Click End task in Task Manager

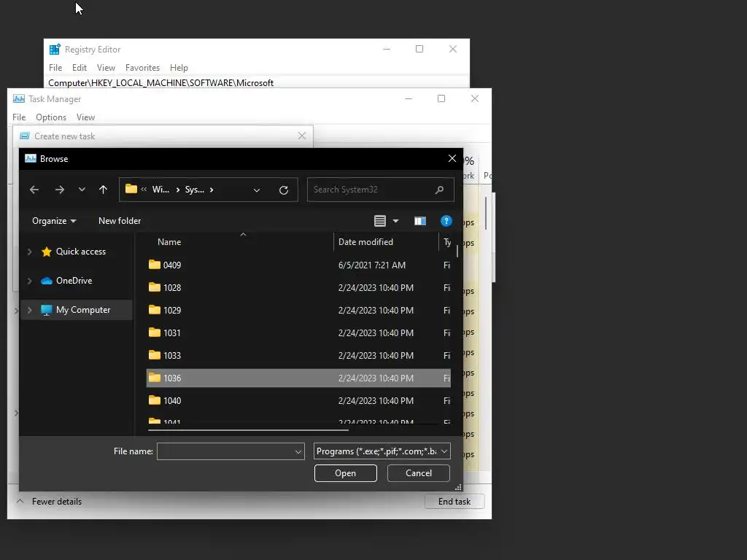[454, 502]
